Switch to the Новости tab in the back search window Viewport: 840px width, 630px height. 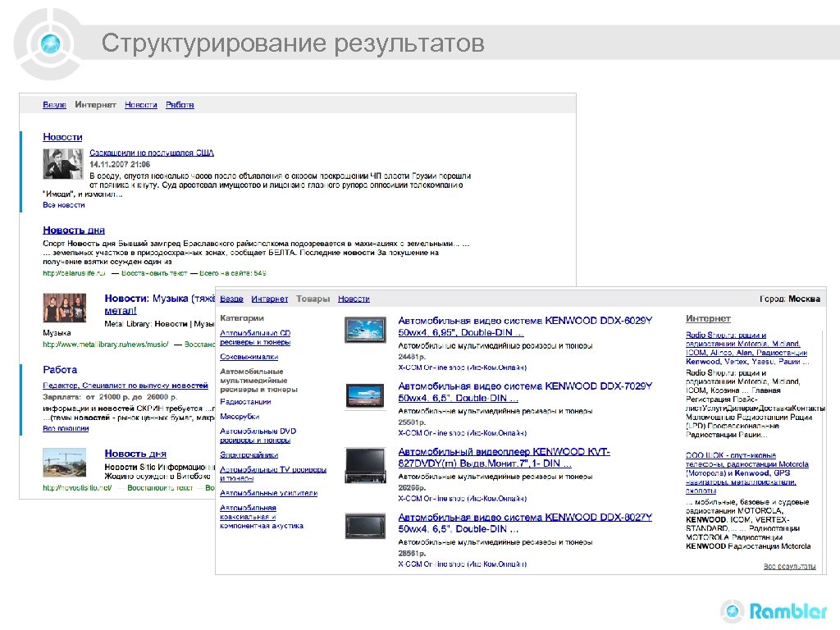click(141, 105)
